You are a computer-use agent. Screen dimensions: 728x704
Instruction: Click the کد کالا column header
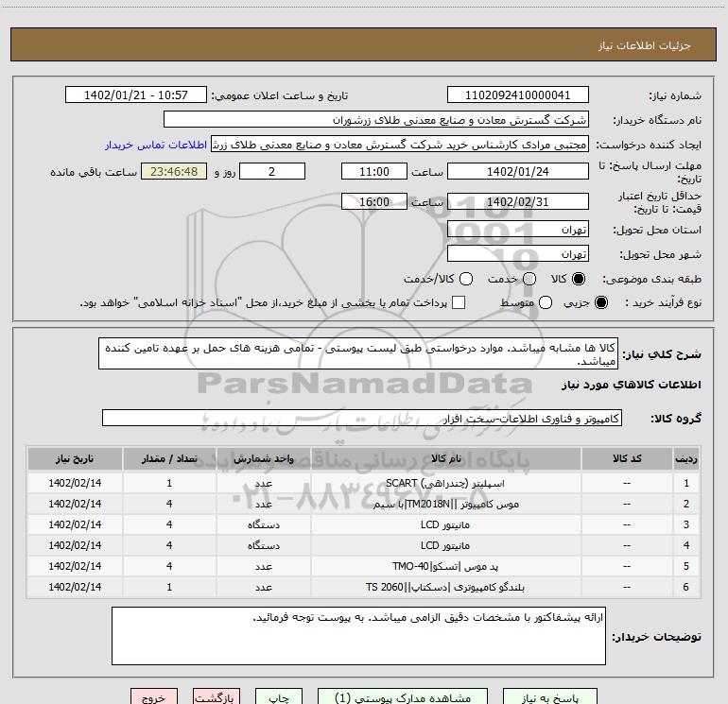(627, 459)
